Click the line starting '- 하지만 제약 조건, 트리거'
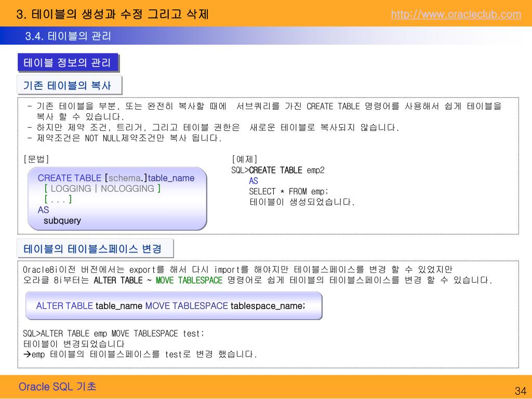Screen dimensions: 532x399 pyautogui.click(x=213, y=128)
